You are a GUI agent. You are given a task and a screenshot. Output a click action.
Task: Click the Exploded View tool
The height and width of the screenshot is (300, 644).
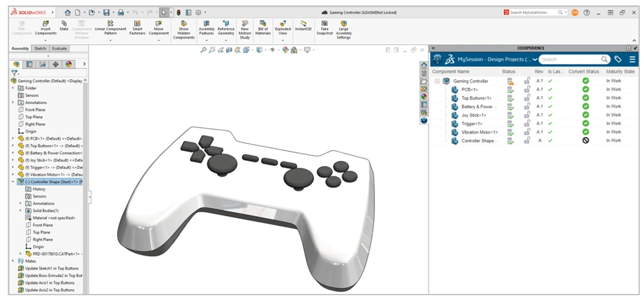tap(282, 28)
